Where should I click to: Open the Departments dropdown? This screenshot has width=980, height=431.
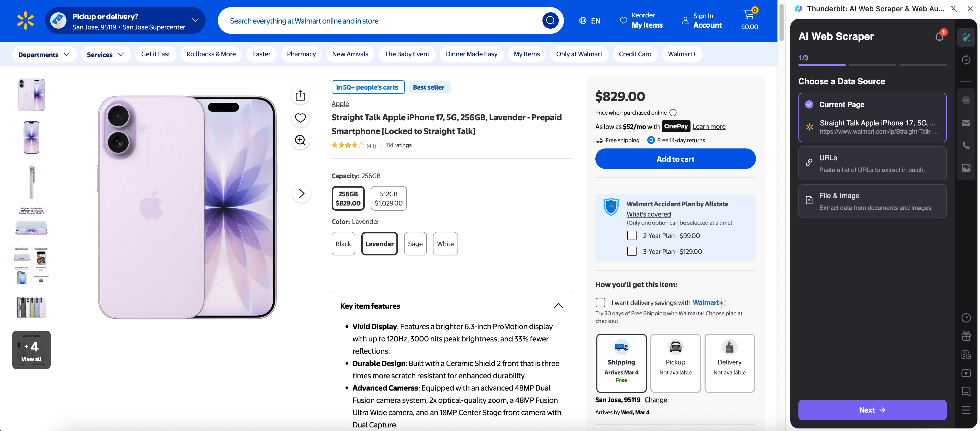pos(44,54)
